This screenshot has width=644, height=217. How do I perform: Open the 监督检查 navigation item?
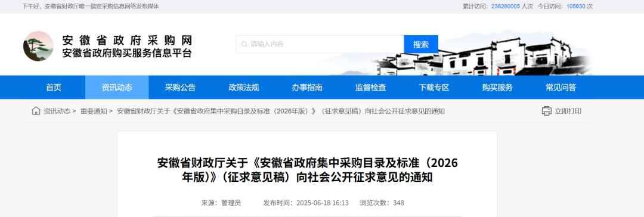(x=370, y=87)
